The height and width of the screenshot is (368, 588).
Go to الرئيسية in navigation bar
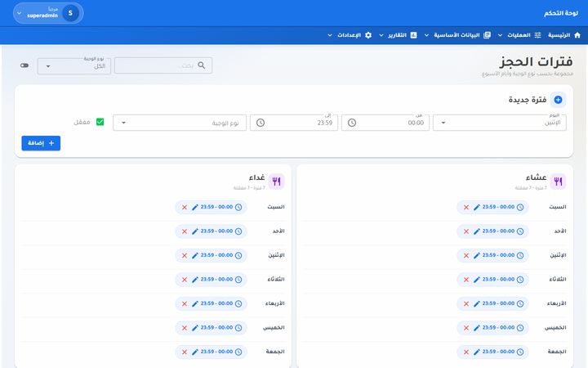pyautogui.click(x=564, y=35)
